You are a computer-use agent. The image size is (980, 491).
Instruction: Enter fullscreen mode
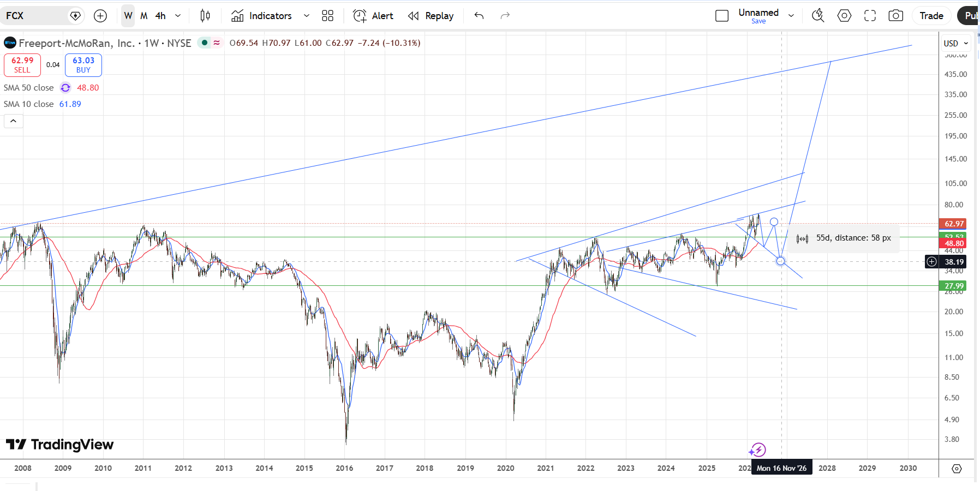coord(870,16)
